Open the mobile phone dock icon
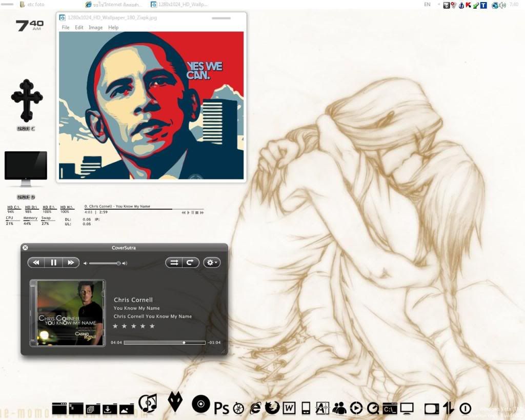 click(x=306, y=408)
